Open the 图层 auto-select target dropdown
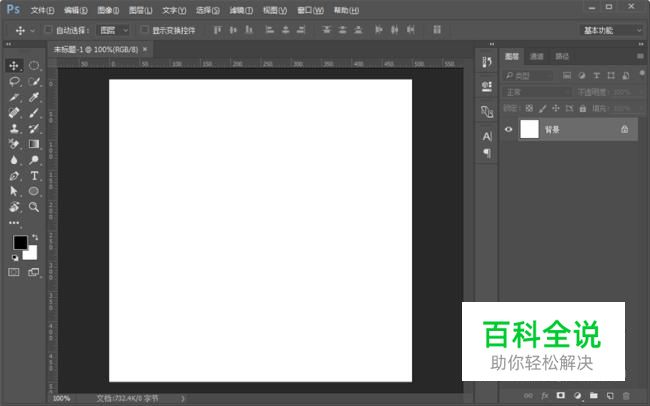This screenshot has width=650, height=406. tap(113, 30)
